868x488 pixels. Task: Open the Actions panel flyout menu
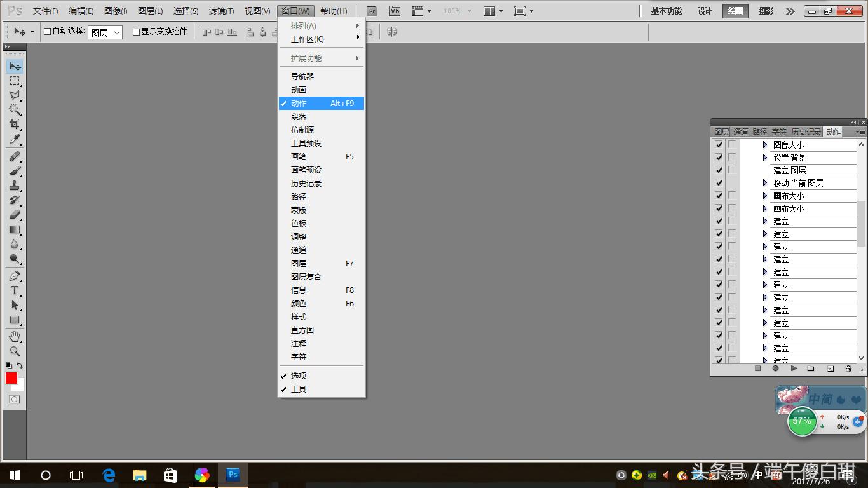click(x=863, y=132)
